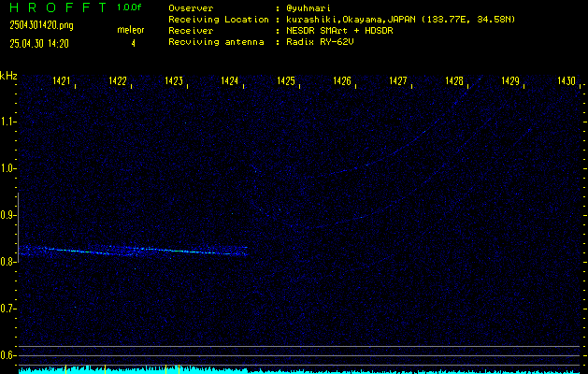Screen dimensions: 588x374
Task: Click the 1424 time axis label
Action: point(230,80)
